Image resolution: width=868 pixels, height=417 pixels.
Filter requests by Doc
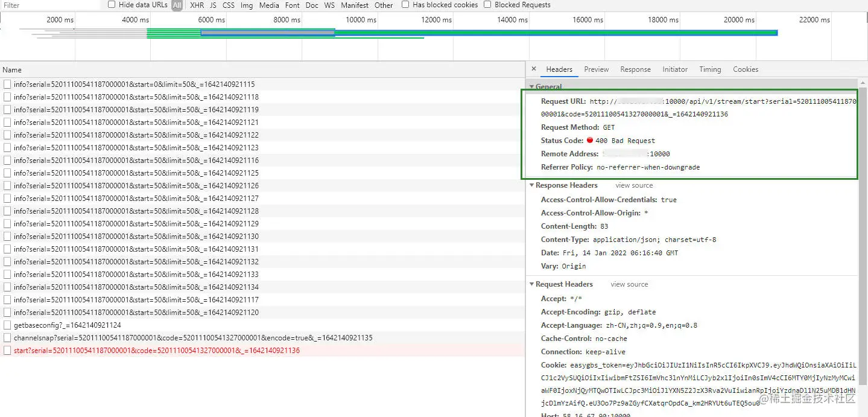pyautogui.click(x=312, y=5)
